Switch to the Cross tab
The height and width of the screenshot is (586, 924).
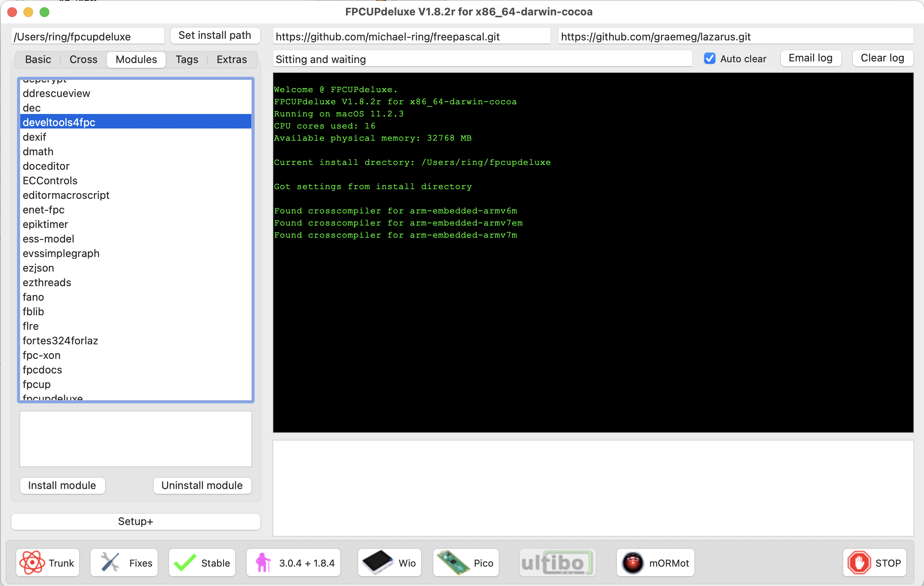pyautogui.click(x=83, y=59)
